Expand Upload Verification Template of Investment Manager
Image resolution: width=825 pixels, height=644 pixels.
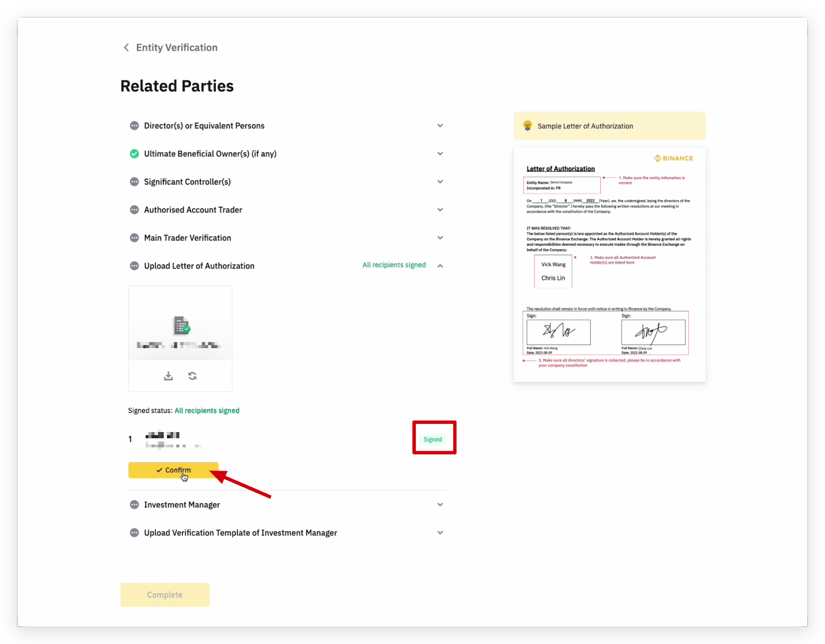pos(440,533)
